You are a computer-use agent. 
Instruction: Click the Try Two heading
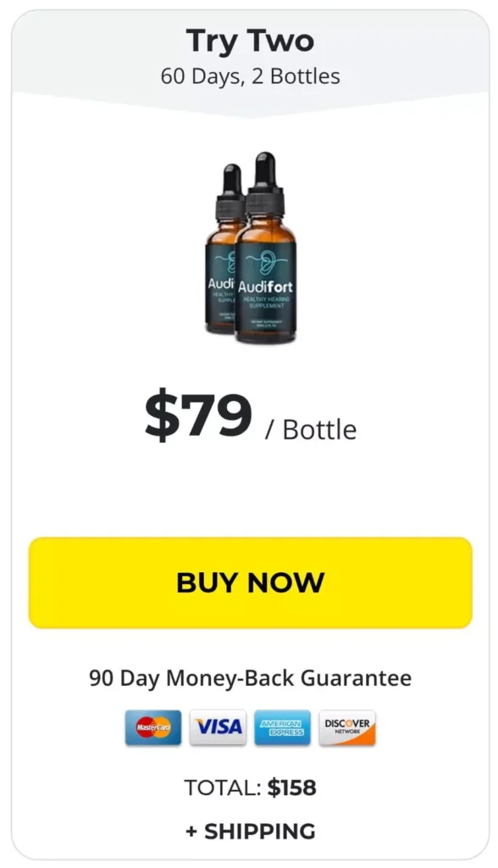pos(250,41)
